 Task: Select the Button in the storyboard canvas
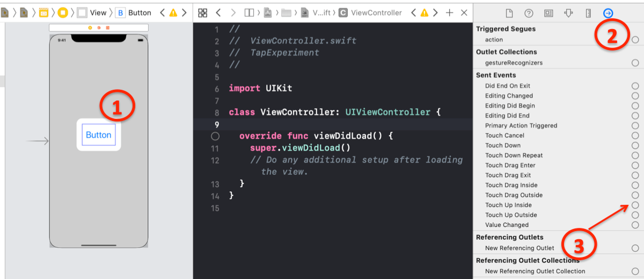pyautogui.click(x=98, y=135)
